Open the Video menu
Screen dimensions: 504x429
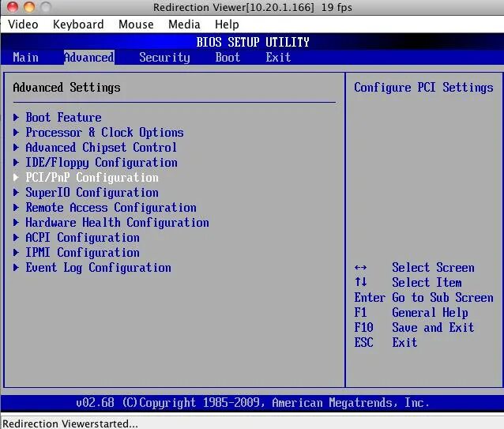tap(23, 24)
